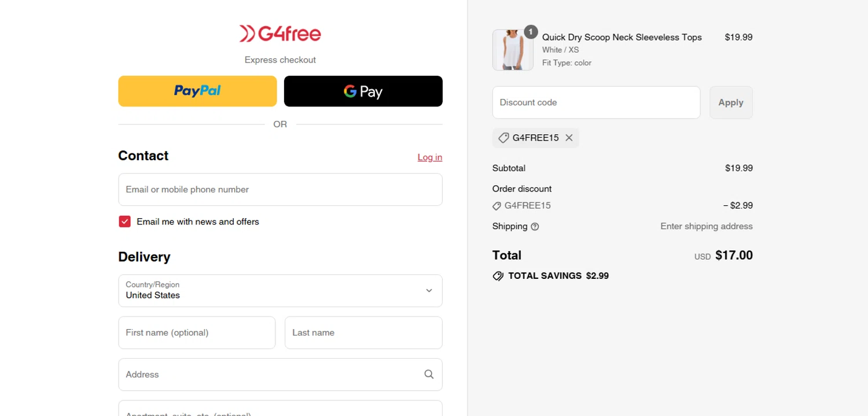Click the Express checkout label
The height and width of the screenshot is (416, 868).
click(280, 60)
